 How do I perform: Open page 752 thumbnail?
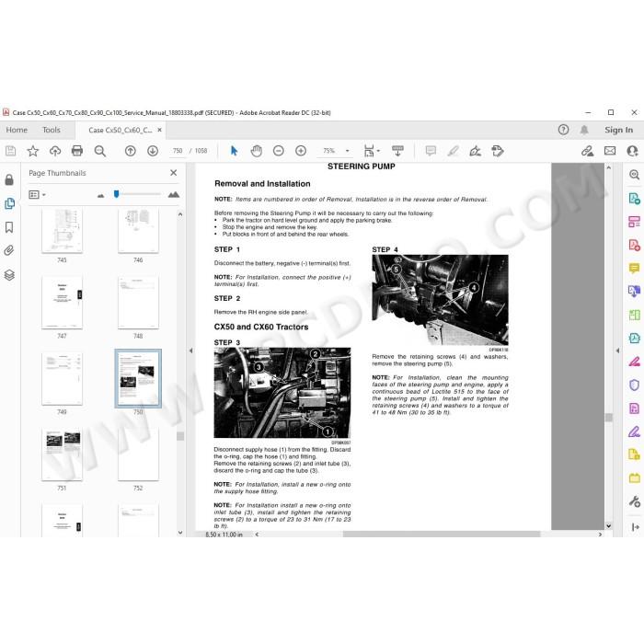pos(138,454)
